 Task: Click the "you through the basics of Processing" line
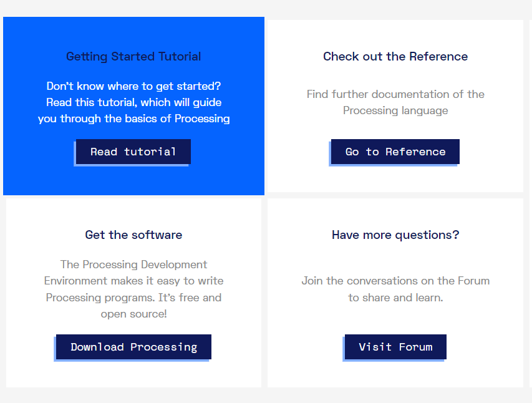(x=133, y=119)
